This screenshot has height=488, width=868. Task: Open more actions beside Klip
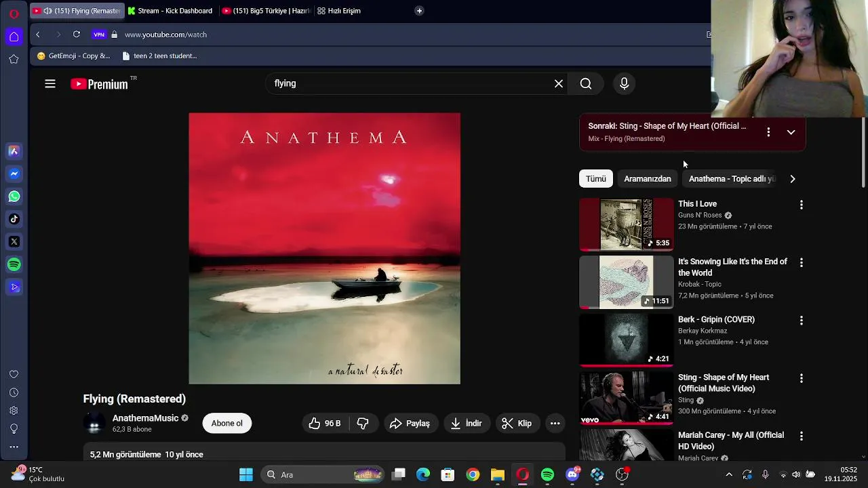click(x=555, y=423)
